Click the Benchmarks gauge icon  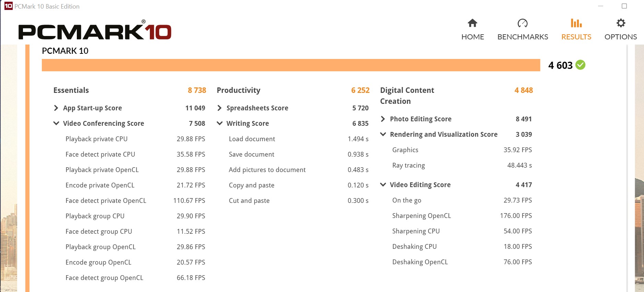tap(523, 23)
